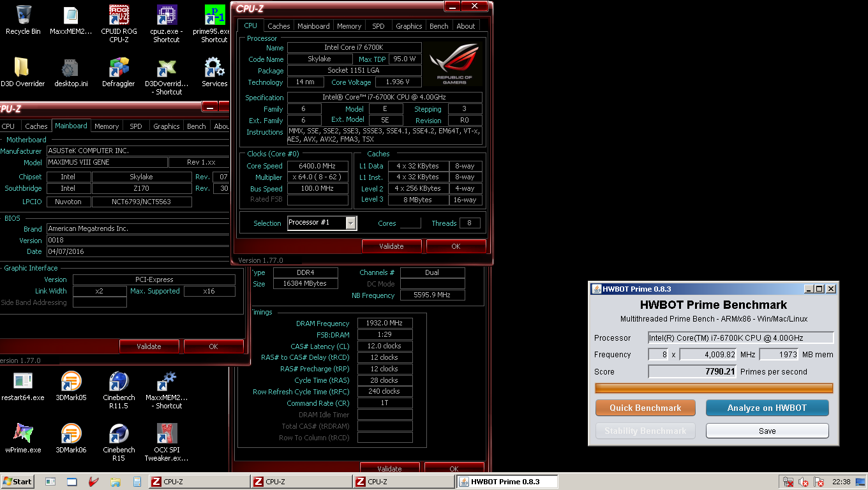
Task: Open the Services desktop shortcut
Action: click(214, 72)
